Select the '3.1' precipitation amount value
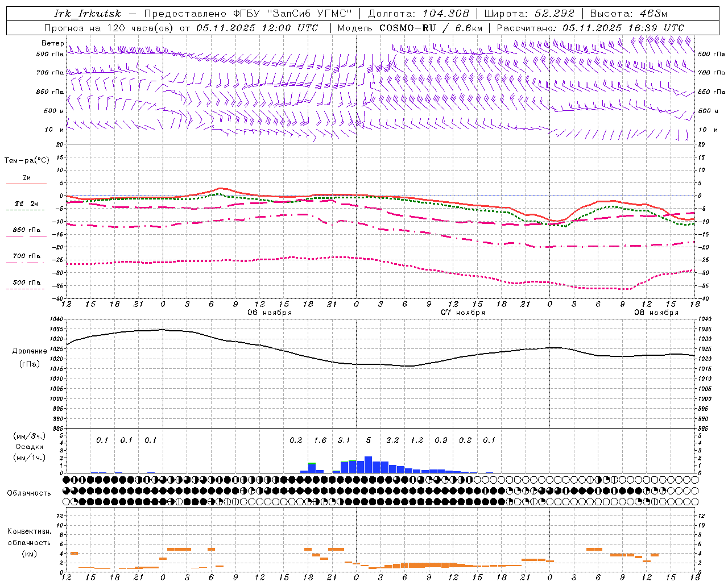Viewport: 728px width, 582px height. [344, 440]
